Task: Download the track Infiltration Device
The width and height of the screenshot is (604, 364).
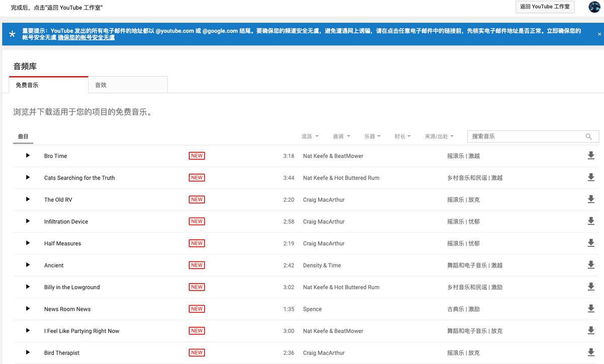Action: pyautogui.click(x=591, y=221)
